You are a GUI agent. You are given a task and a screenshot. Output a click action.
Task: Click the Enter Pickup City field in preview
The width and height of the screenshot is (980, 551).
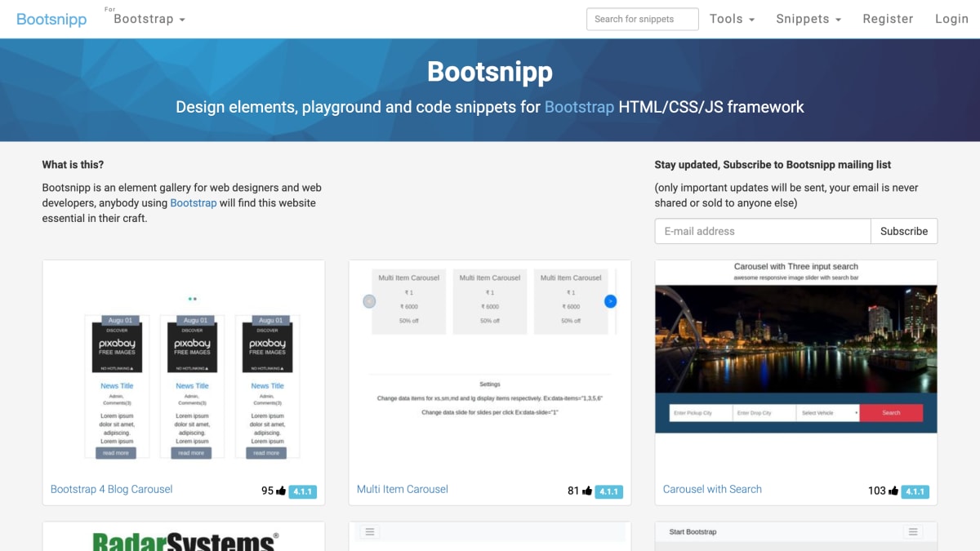coord(701,413)
